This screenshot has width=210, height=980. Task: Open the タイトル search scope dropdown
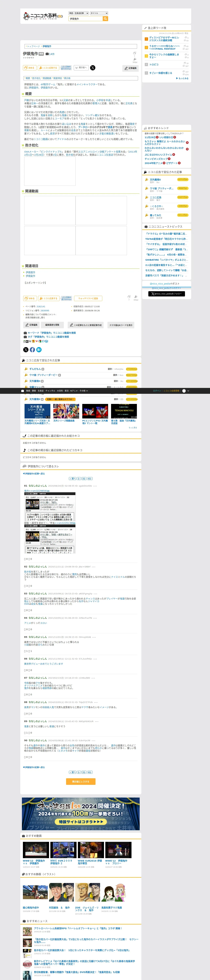click(x=99, y=13)
